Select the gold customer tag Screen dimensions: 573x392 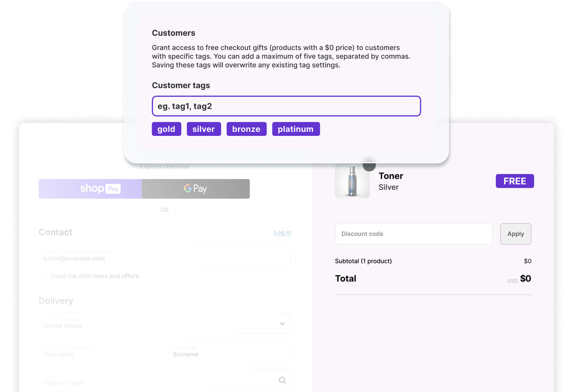pos(166,129)
